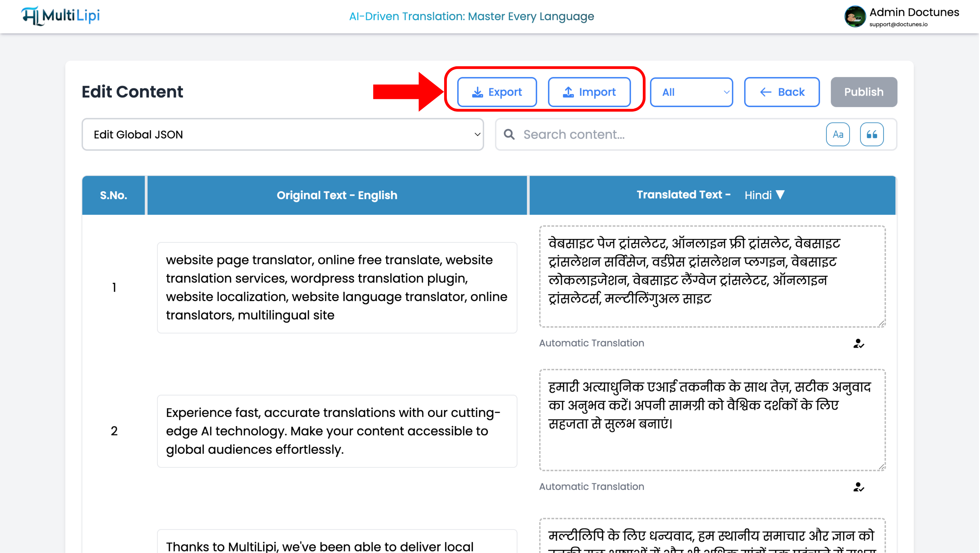The width and height of the screenshot is (980, 553).
Task: Click the MultiLipi logo
Action: pyautogui.click(x=61, y=16)
